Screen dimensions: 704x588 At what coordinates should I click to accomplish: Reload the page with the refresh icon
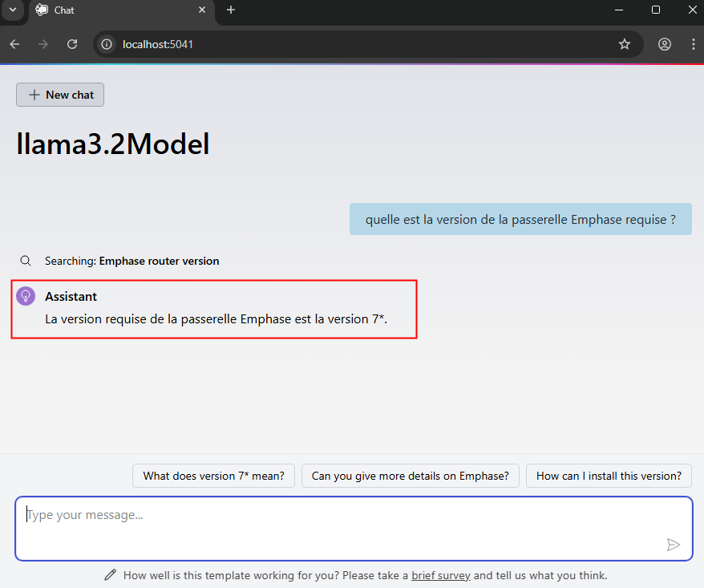(x=72, y=44)
